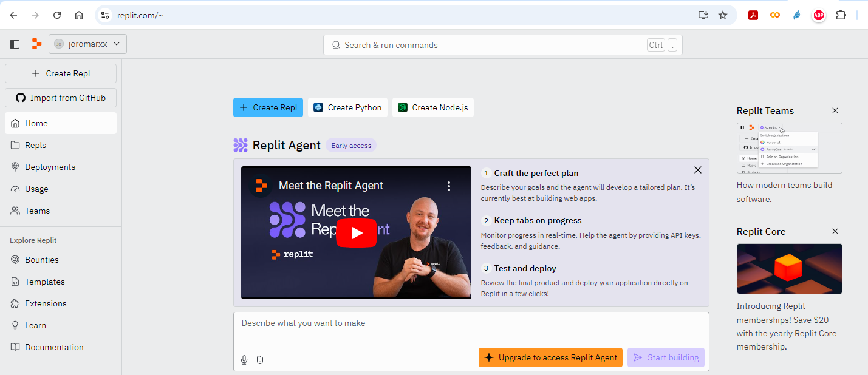The width and height of the screenshot is (868, 375).
Task: Click the blue Create Repl button
Action: (x=268, y=107)
